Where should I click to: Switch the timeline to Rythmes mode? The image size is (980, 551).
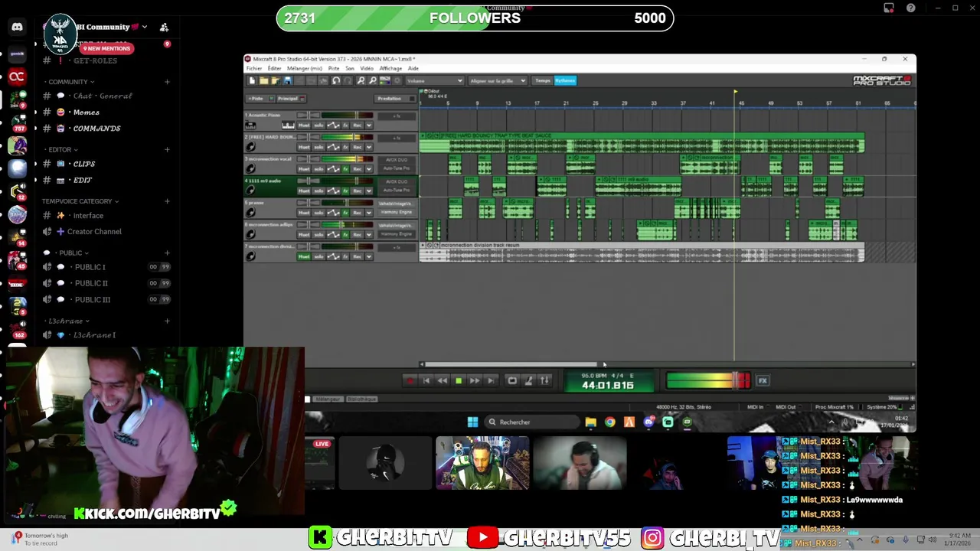(x=565, y=80)
